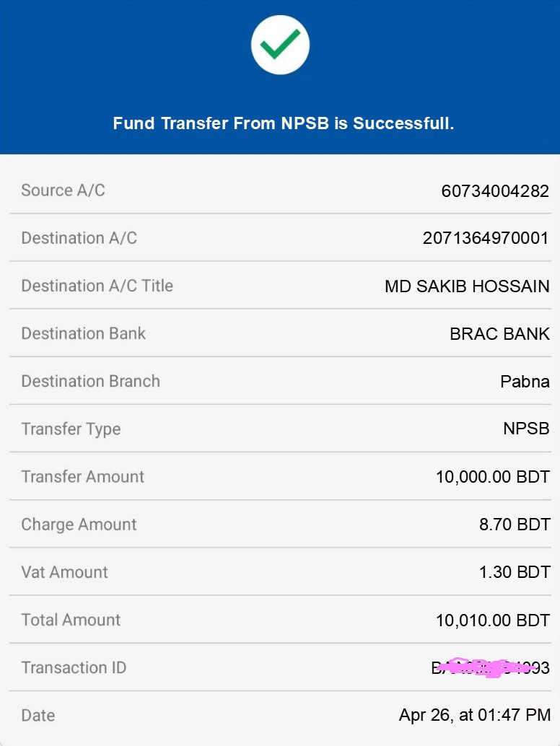Select the Pabna branch value
The image size is (560, 746).
pos(525,382)
